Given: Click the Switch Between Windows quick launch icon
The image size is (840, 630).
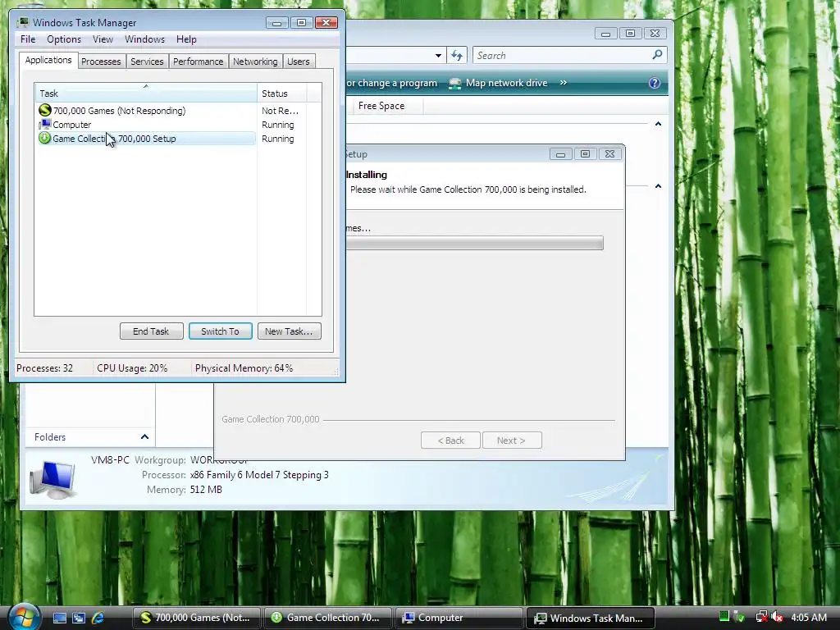Looking at the screenshot, I should pos(79,618).
